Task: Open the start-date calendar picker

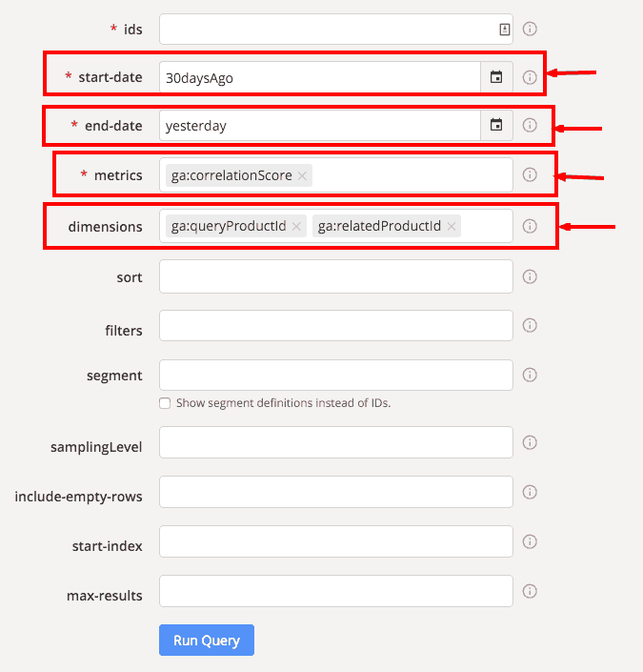Action: click(496, 77)
